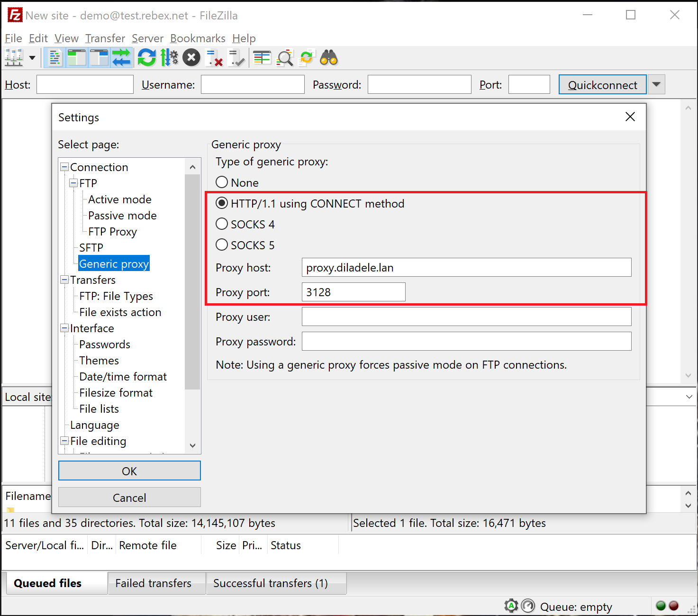Viewport: 698px width, 616px height.
Task: Click Cancel in Settings dialog
Action: click(x=129, y=498)
